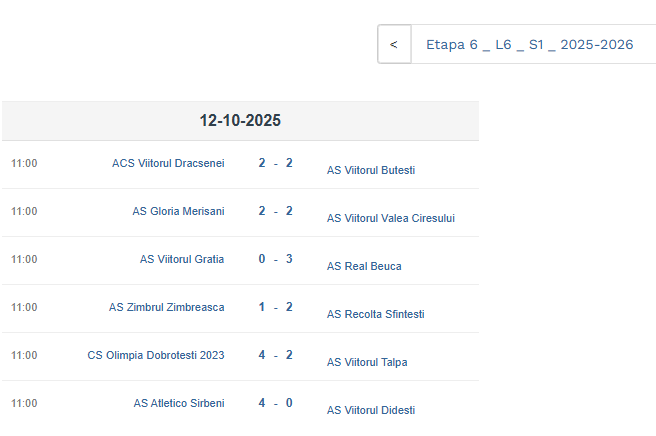View the Zimbreasca vs Sfintesti 1-2 score

pos(275,307)
